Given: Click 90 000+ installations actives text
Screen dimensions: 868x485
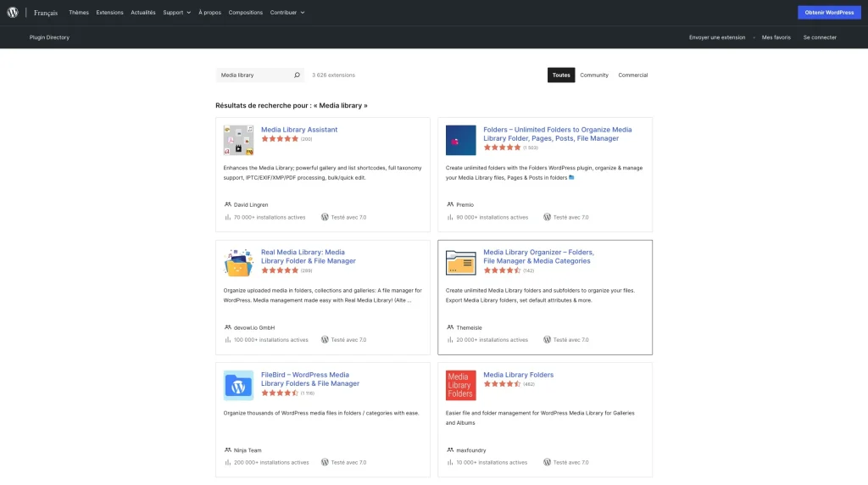Looking at the screenshot, I should point(492,217).
